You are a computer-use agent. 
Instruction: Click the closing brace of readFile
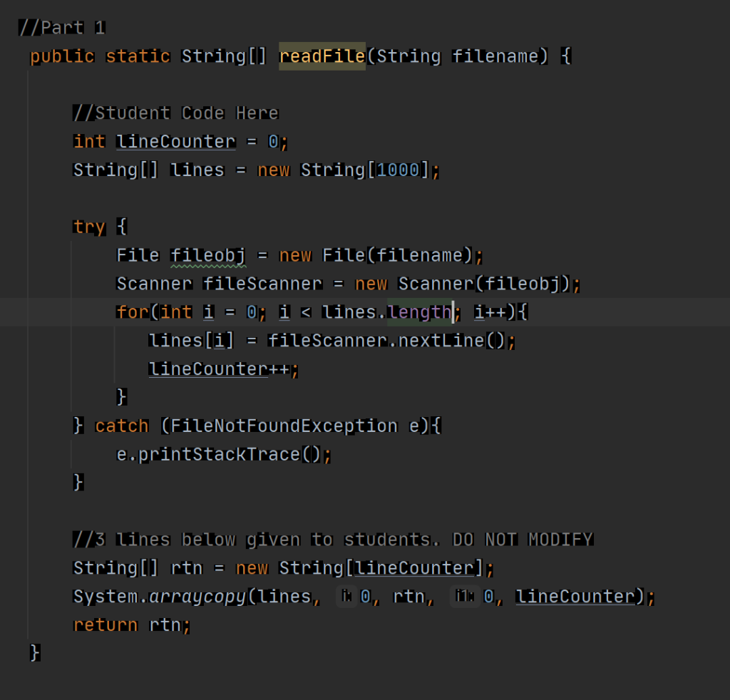click(34, 652)
